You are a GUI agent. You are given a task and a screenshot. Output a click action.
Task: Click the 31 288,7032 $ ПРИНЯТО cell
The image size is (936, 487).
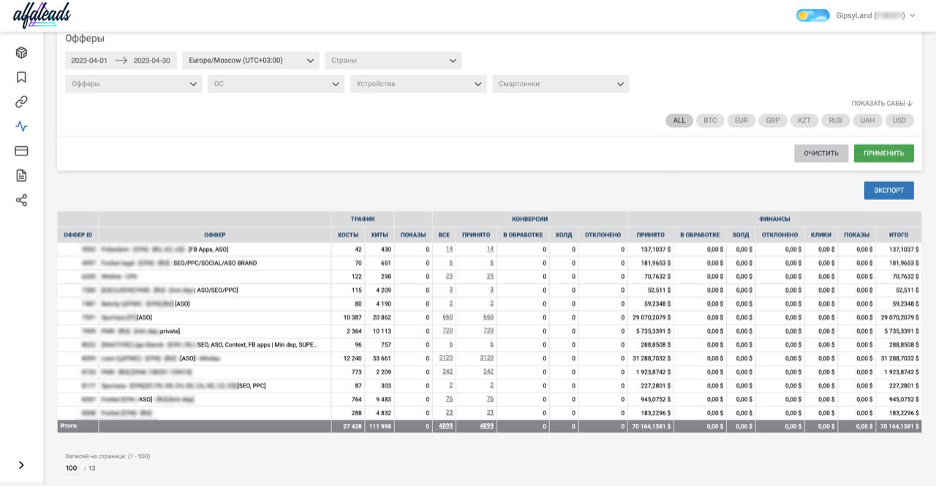click(x=651, y=358)
